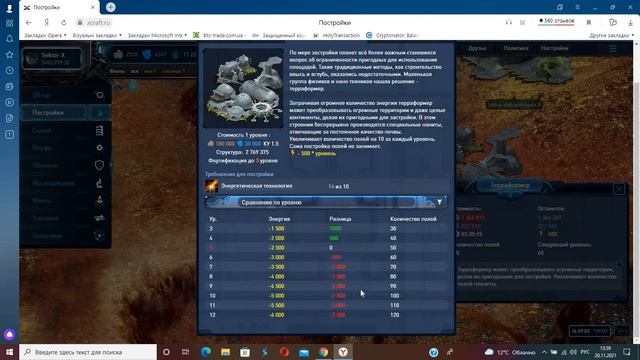Click the green label on the map
This screenshot has width=640, height=360.
pyautogui.click(x=513, y=105)
